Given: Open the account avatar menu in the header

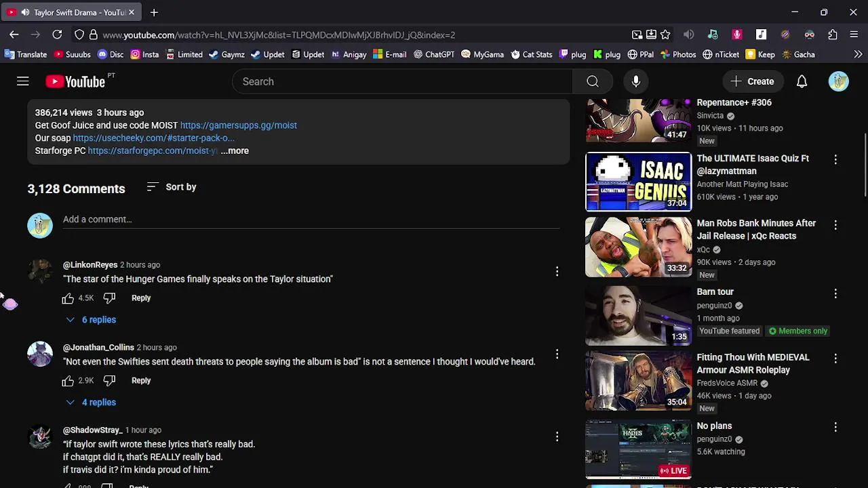Looking at the screenshot, I should [839, 81].
